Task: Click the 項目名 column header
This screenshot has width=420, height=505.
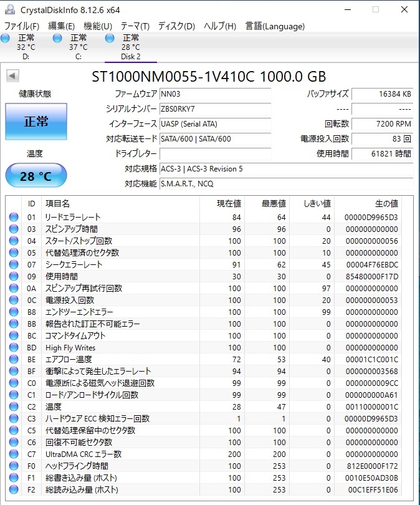Action: [x=120, y=203]
